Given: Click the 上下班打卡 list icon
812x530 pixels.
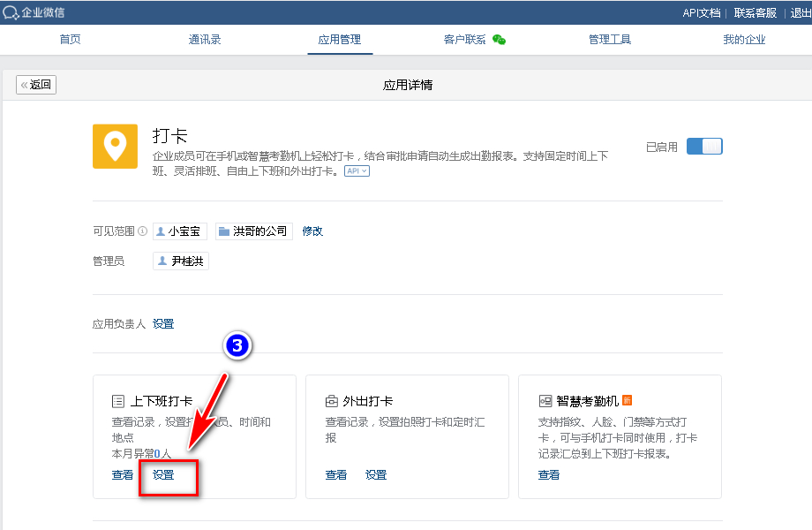Looking at the screenshot, I should [x=118, y=401].
